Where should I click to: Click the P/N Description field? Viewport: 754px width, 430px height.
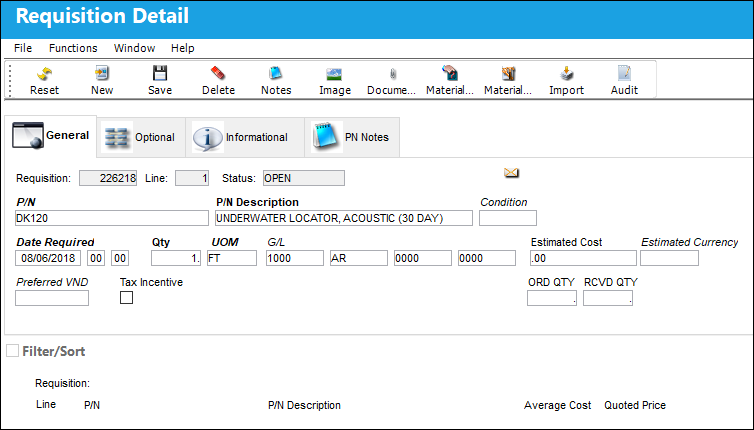point(344,218)
